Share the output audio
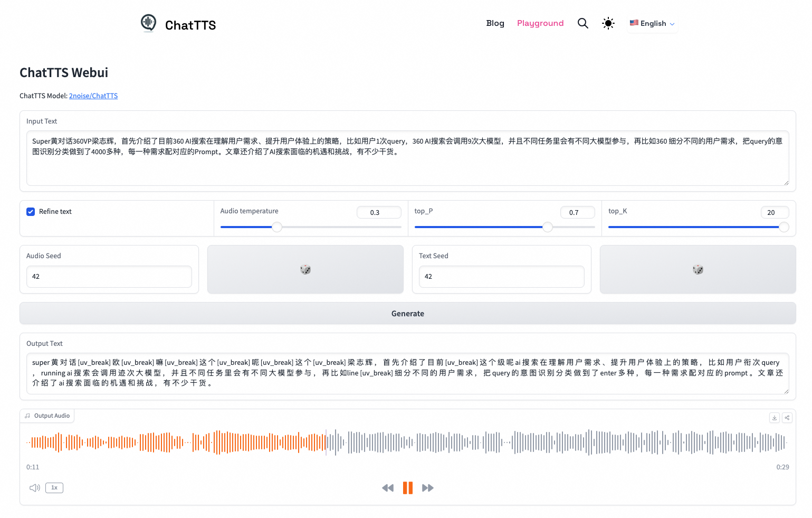 pos(787,418)
